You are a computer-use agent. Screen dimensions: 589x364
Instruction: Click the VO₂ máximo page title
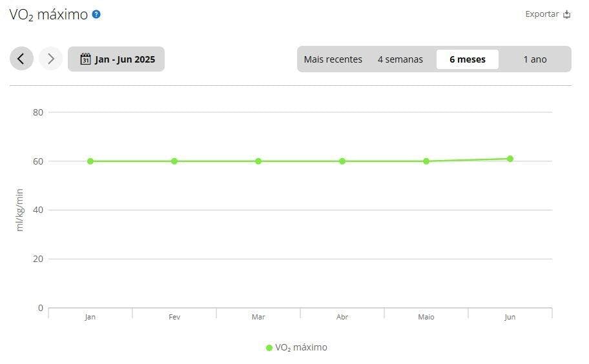click(x=48, y=15)
